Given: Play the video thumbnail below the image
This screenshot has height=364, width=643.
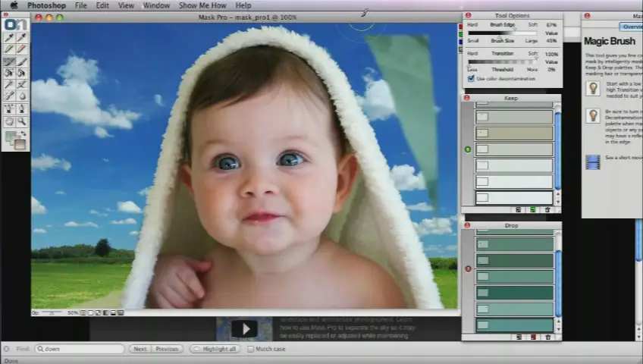Looking at the screenshot, I should pyautogui.click(x=244, y=329).
